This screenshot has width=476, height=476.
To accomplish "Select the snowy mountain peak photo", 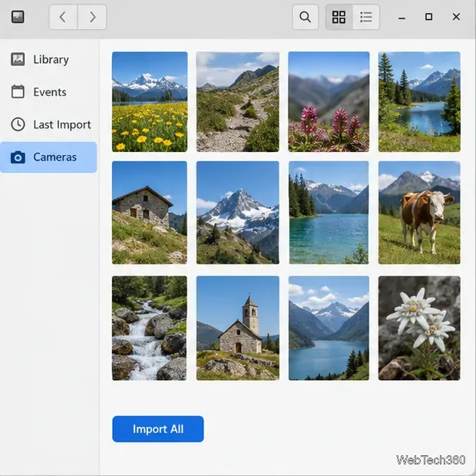I will point(238,213).
